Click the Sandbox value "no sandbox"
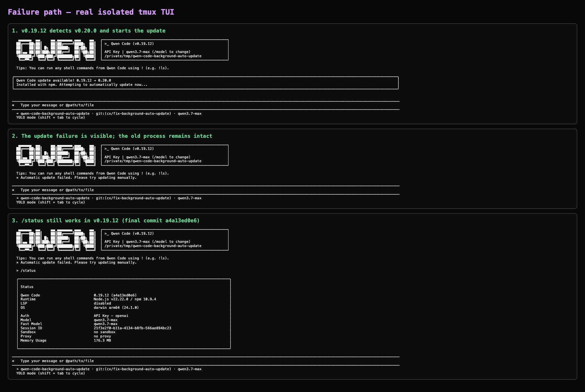Screen dimensions: 585x392 tap(104, 332)
